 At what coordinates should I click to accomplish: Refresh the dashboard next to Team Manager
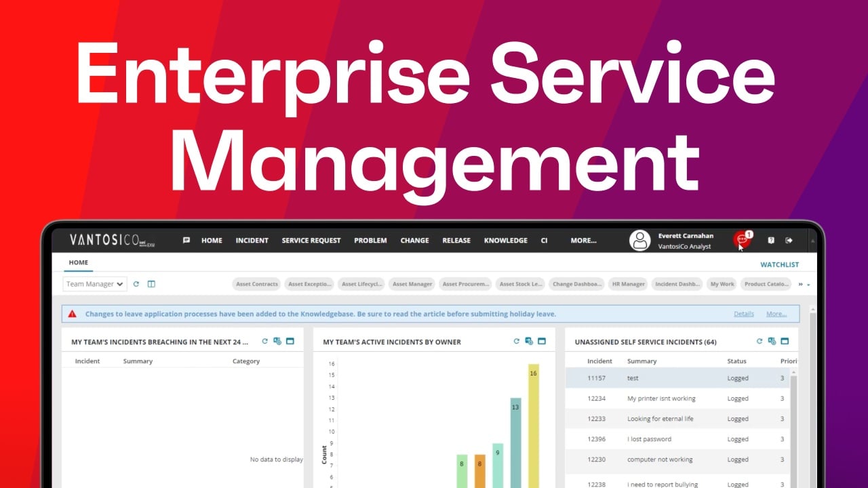tap(136, 284)
